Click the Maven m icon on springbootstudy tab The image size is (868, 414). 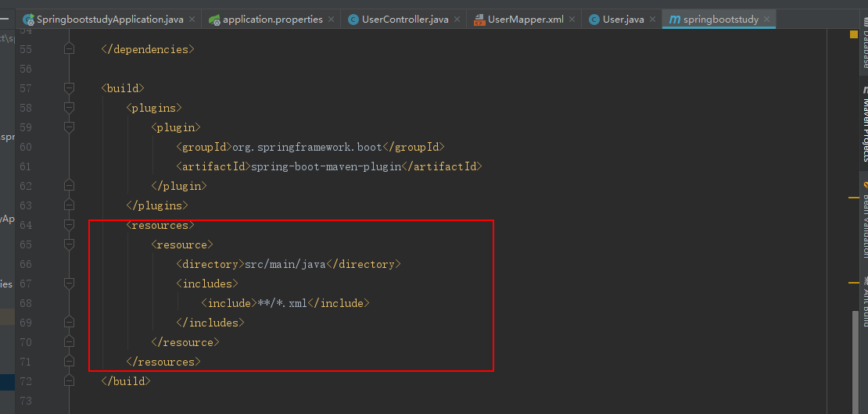(x=674, y=20)
